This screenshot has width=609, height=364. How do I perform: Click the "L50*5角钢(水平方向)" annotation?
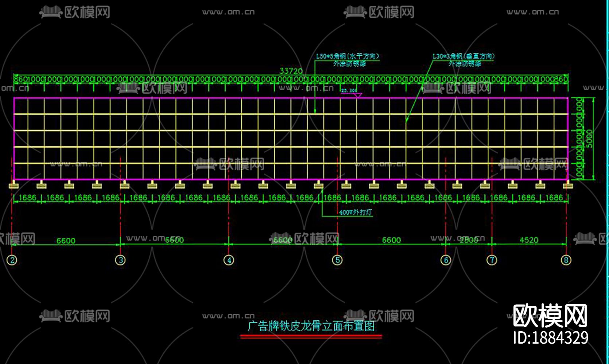(x=348, y=56)
